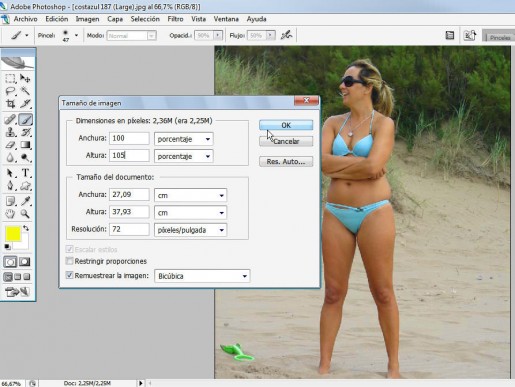Screen dimensions: 515x387
Task: Select the Magic Wand tool
Action: pos(25,91)
